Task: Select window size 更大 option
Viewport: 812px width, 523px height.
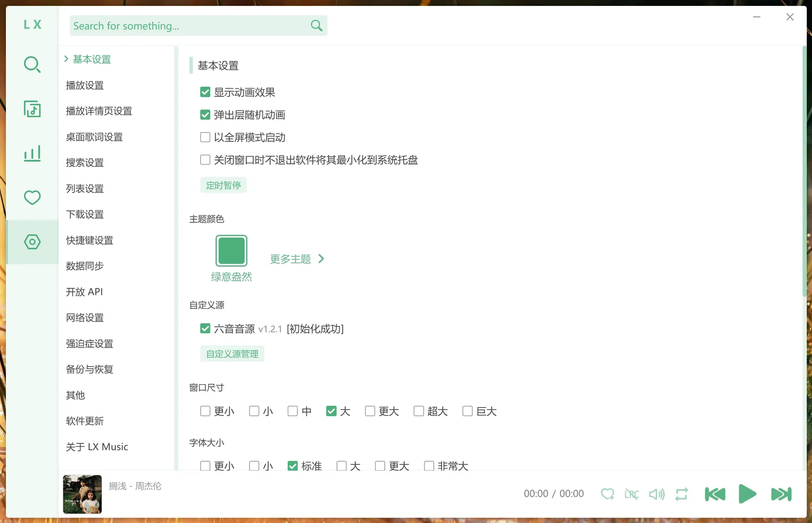Action: (370, 411)
